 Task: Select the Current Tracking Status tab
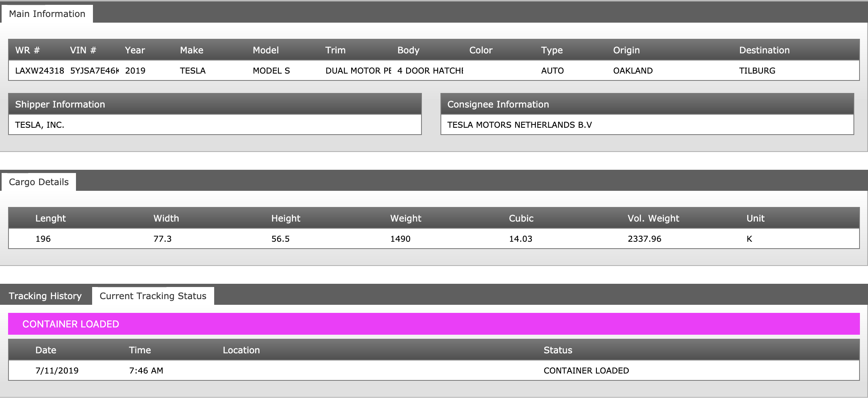tap(153, 296)
